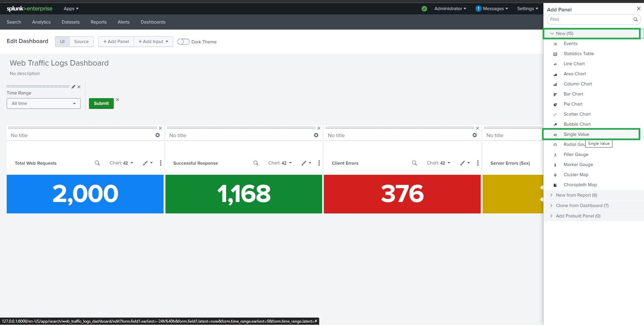
Task: Switch to UI edit mode
Action: (62, 42)
